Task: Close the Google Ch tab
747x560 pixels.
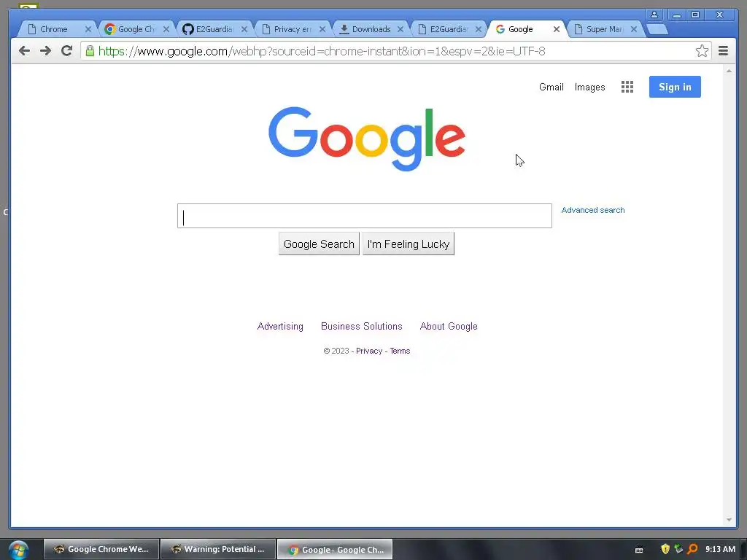Action: click(166, 29)
